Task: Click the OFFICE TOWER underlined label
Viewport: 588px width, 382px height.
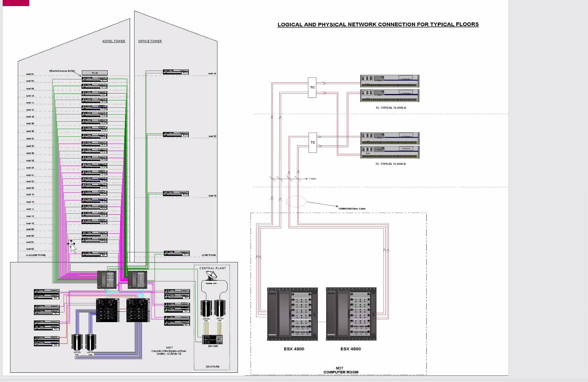Action: pos(150,41)
